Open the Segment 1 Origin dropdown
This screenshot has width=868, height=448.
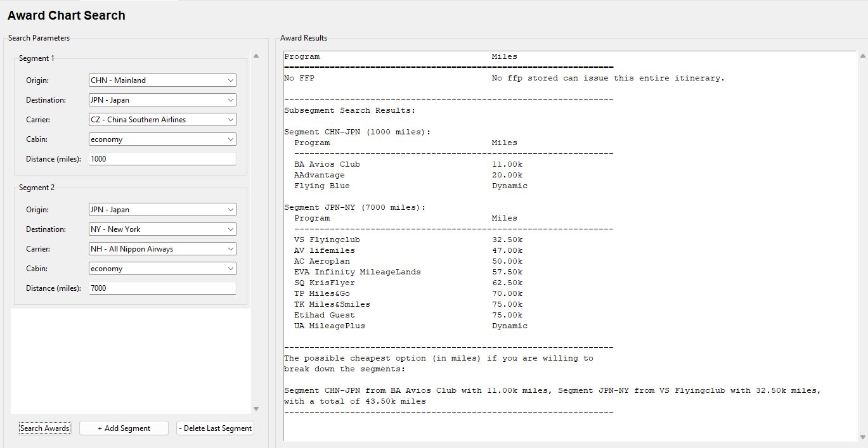(162, 80)
